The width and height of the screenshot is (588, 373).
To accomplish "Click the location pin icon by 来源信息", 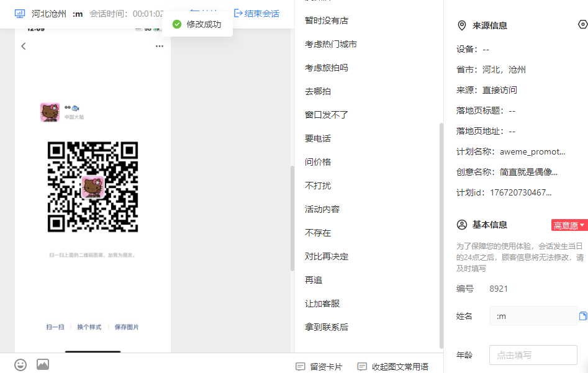I will [461, 25].
